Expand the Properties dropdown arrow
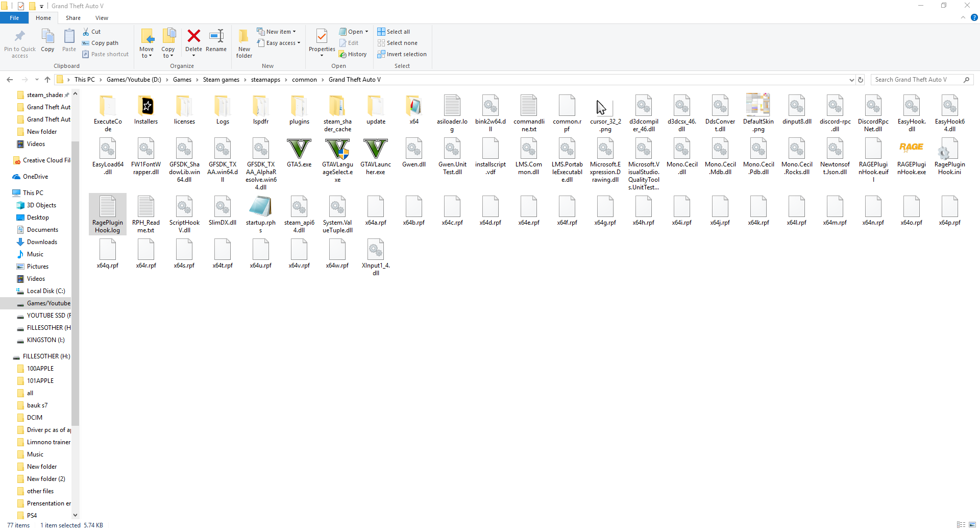The image size is (980, 531). (322, 55)
